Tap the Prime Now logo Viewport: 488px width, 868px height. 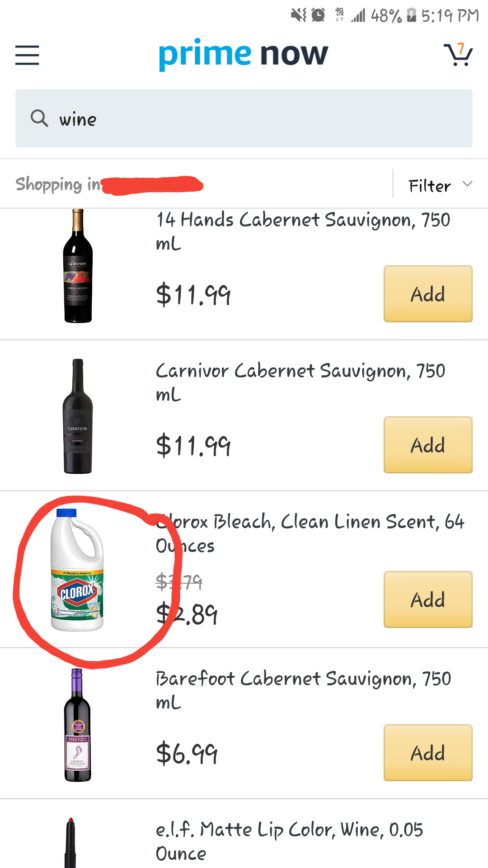pos(243,54)
